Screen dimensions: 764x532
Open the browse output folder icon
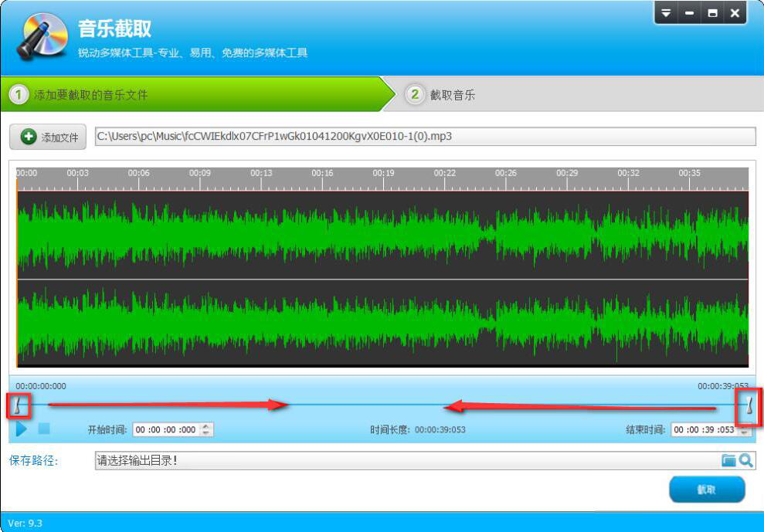pos(728,460)
